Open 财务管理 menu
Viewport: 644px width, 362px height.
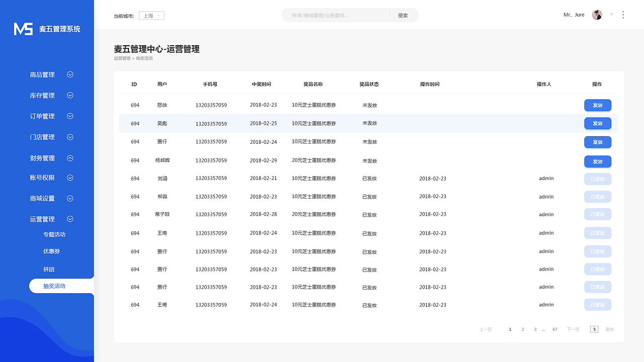click(x=42, y=158)
